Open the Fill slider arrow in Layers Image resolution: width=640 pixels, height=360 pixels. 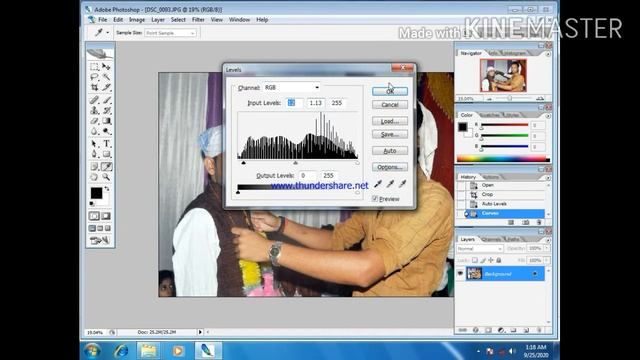pyautogui.click(x=547, y=260)
